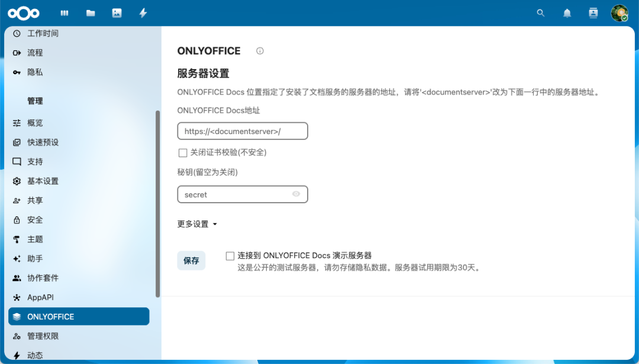Open the user avatar menu
The image size is (639, 364).
(x=619, y=12)
